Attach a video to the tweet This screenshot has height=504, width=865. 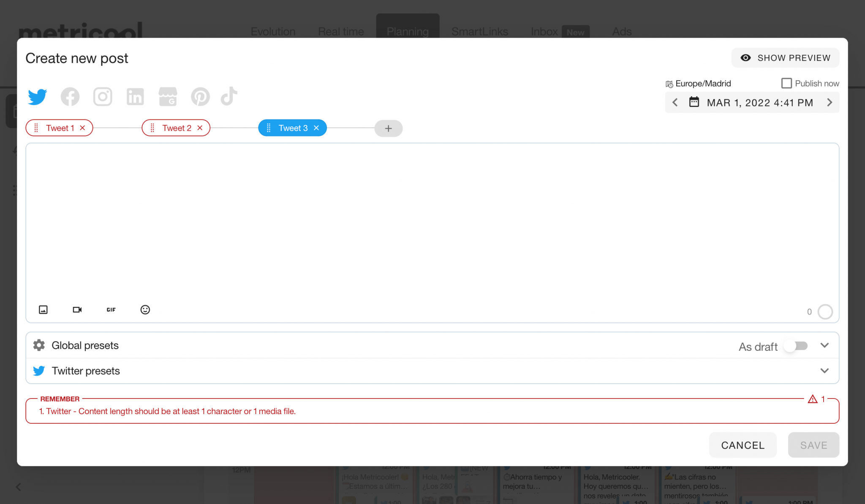(77, 309)
